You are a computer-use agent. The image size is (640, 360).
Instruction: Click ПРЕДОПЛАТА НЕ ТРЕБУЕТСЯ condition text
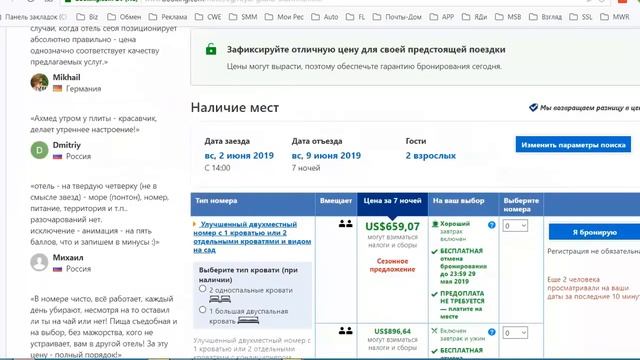coord(462,305)
